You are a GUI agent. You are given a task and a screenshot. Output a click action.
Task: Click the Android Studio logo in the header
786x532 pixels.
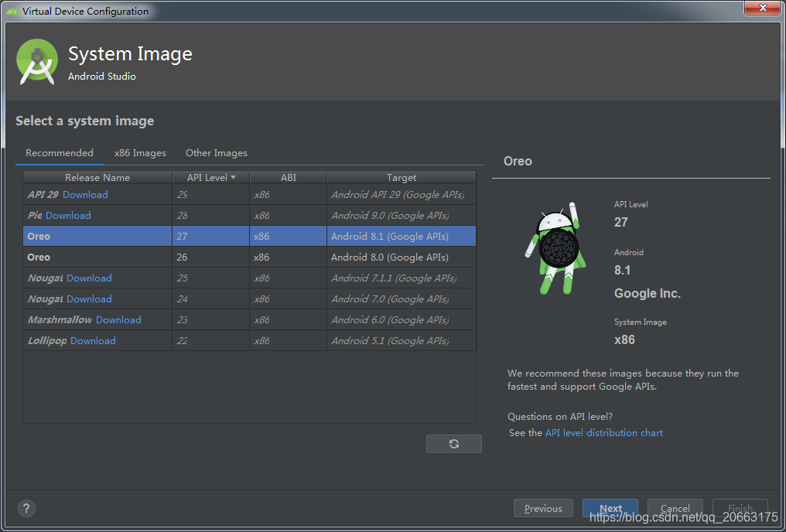(37, 62)
